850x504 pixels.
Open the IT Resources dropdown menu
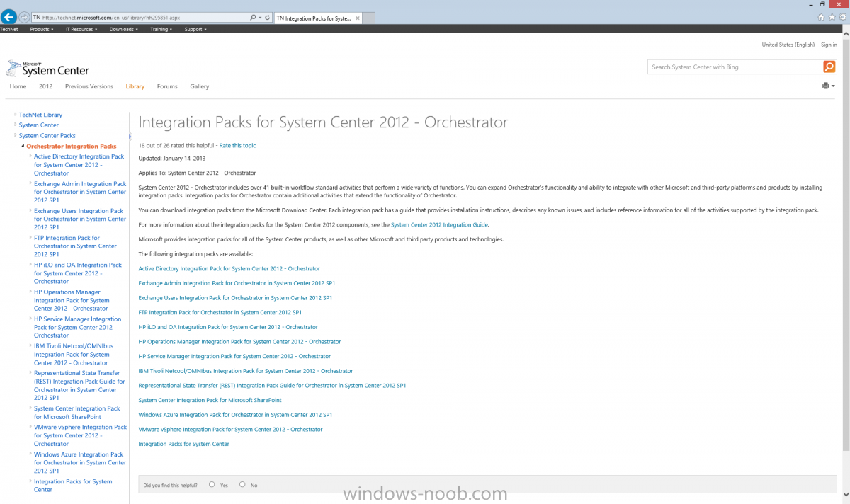[81, 30]
